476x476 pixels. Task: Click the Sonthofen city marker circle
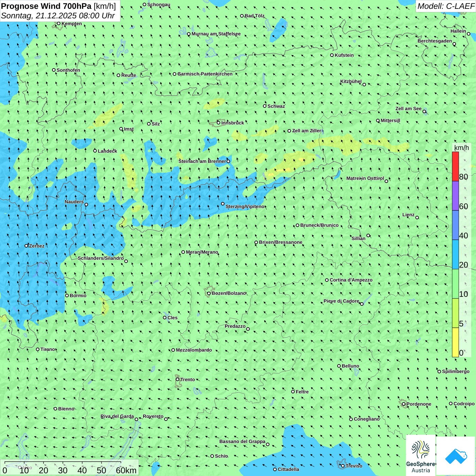click(x=54, y=70)
